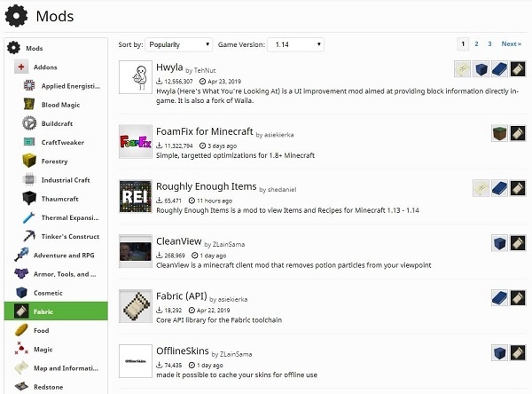Screen dimensions: 532x394
Task: Click the Fabric (API) thumbnail
Action: [136, 306]
